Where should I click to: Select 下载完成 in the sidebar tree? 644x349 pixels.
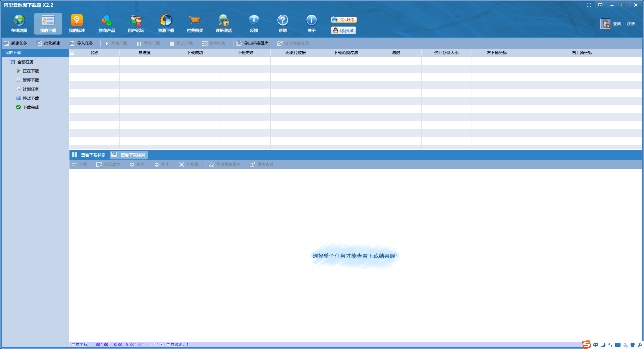pyautogui.click(x=31, y=107)
